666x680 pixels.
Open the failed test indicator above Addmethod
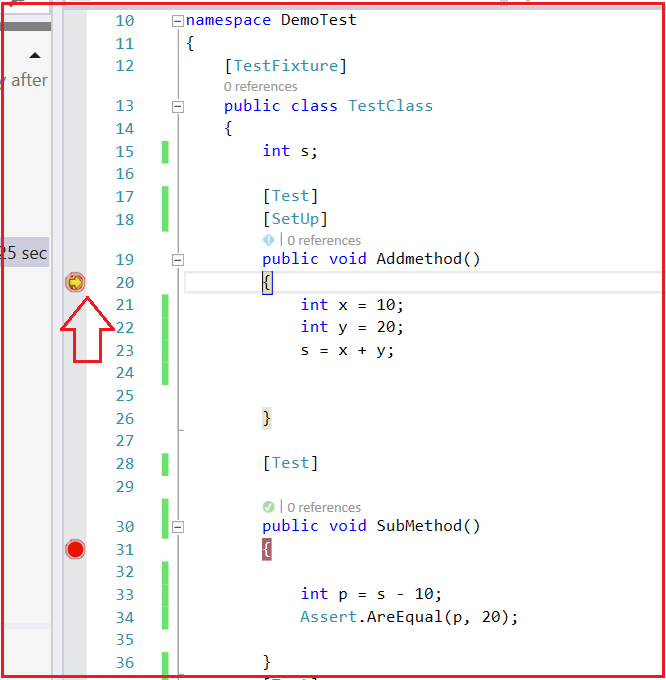pos(268,240)
